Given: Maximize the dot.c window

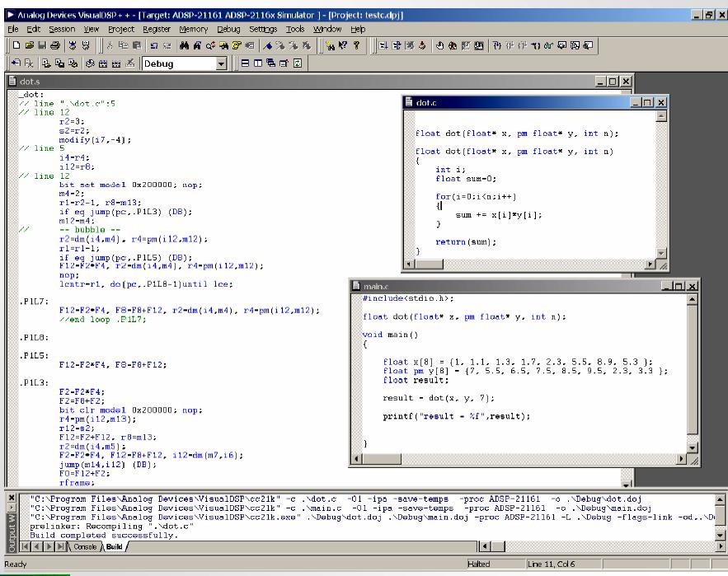Looking at the screenshot, I should tap(648, 102).
